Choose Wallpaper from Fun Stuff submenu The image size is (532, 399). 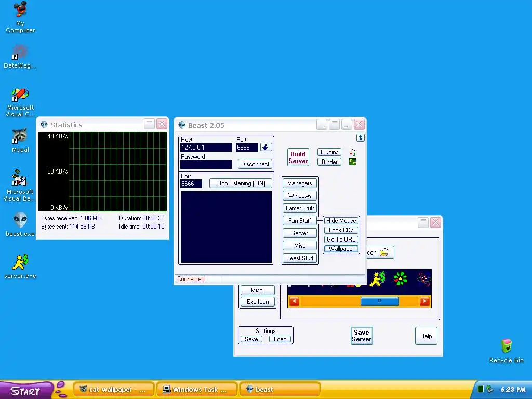click(x=341, y=249)
